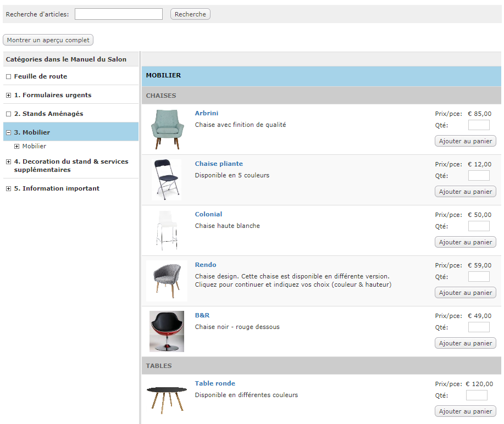Open Feuille de route category
504x424 pixels.
(41, 76)
